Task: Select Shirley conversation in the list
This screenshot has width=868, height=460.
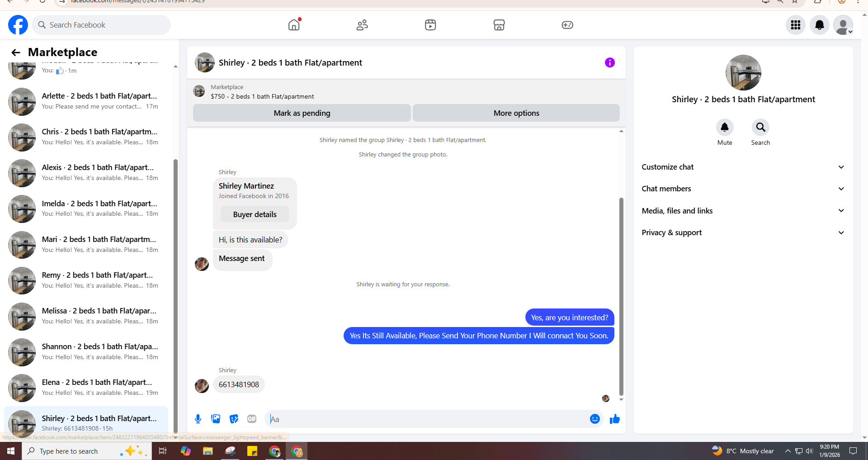Action: point(86,423)
